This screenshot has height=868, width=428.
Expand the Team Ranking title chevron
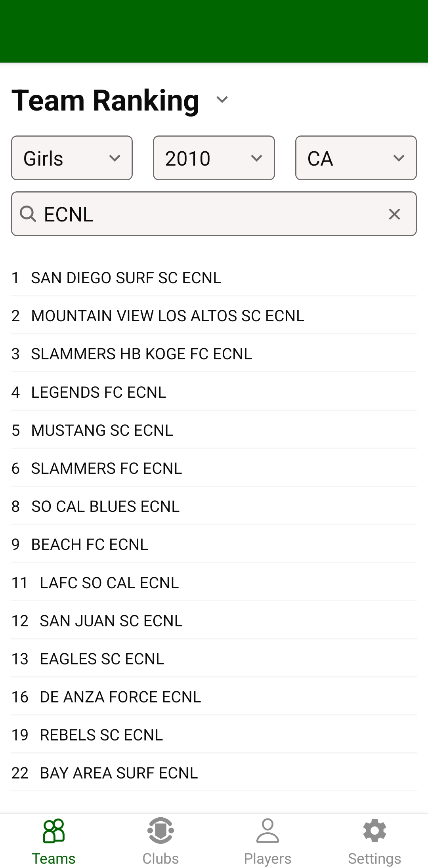[x=222, y=99]
